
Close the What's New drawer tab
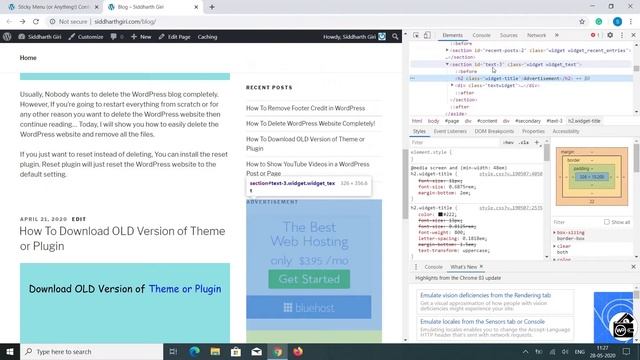click(481, 267)
